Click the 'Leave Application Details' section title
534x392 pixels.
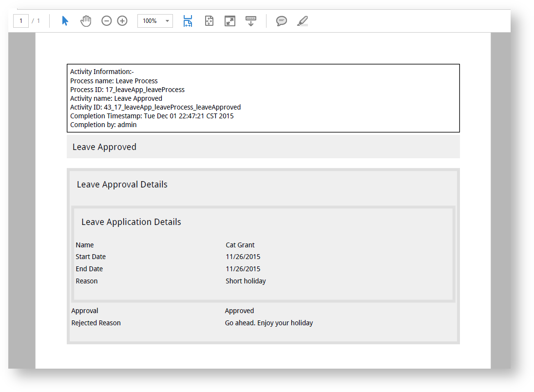[131, 222]
